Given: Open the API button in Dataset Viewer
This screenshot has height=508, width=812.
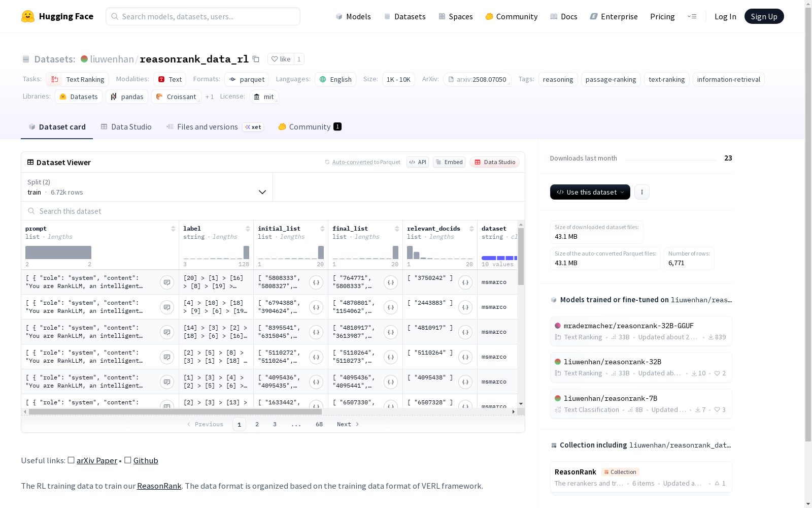Looking at the screenshot, I should 418,162.
